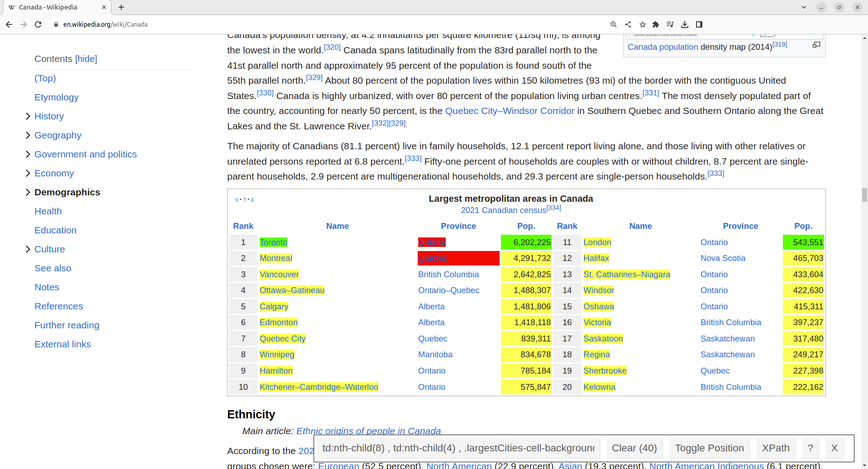Open the Downloads icon in toolbar
The image size is (868, 469).
pos(685,24)
